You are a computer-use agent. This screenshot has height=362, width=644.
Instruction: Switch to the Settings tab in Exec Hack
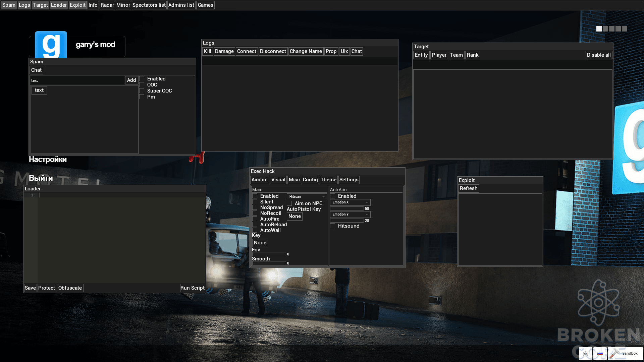pos(349,180)
